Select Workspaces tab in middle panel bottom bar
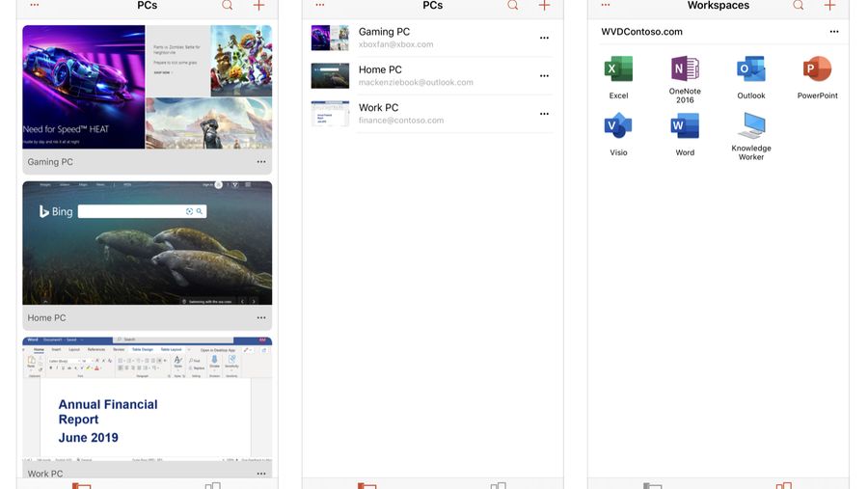The height and width of the screenshot is (489, 868). tap(499, 485)
